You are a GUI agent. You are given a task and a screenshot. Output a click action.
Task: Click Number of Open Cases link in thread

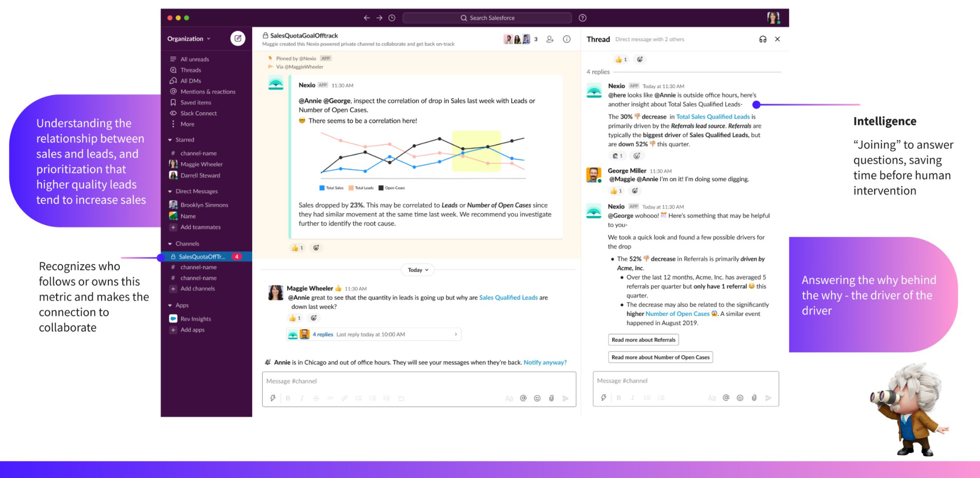pyautogui.click(x=677, y=314)
